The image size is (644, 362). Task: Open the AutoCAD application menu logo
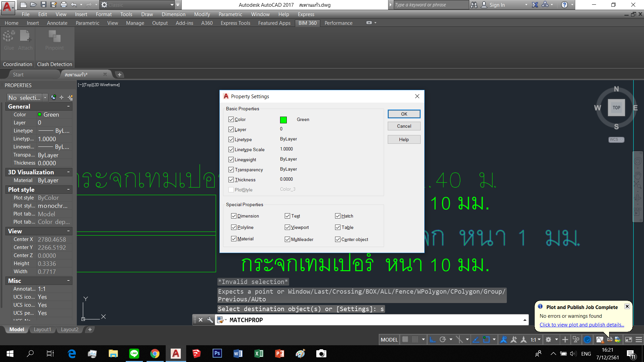pyautogui.click(x=7, y=7)
